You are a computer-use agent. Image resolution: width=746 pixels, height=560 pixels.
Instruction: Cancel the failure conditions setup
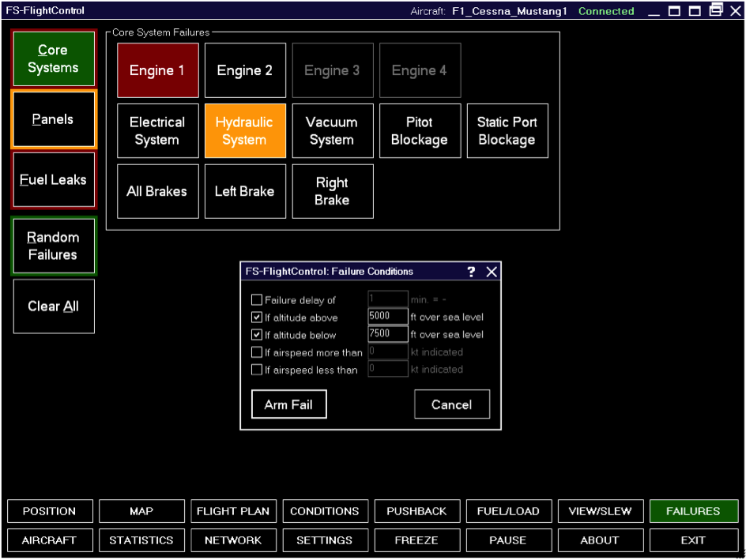pos(452,404)
